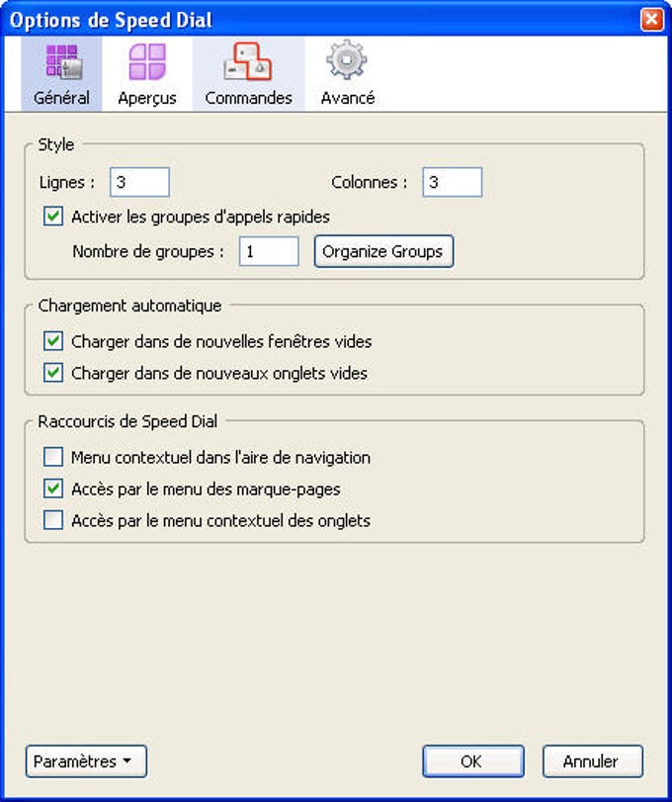Disable Activer les groupes d'appels rapides
The width and height of the screenshot is (672, 802).
tap(53, 217)
